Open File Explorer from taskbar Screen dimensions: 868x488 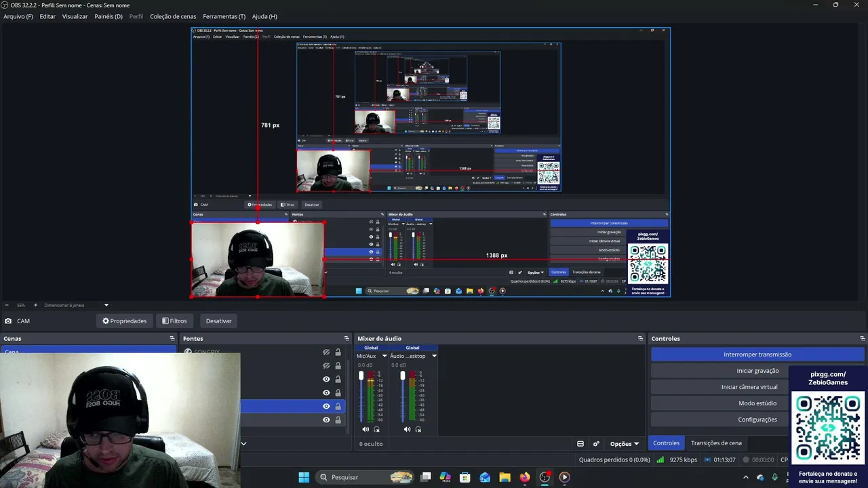pyautogui.click(x=505, y=477)
